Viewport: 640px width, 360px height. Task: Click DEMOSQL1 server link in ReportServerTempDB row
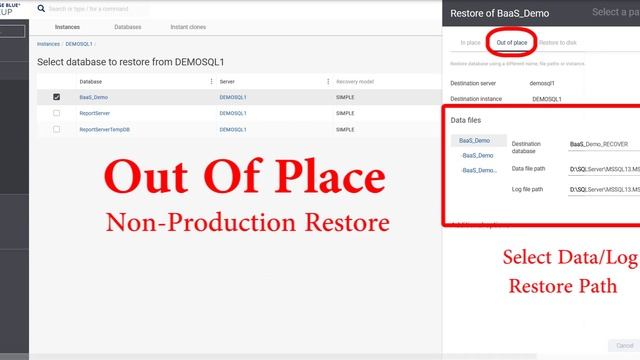(x=233, y=129)
